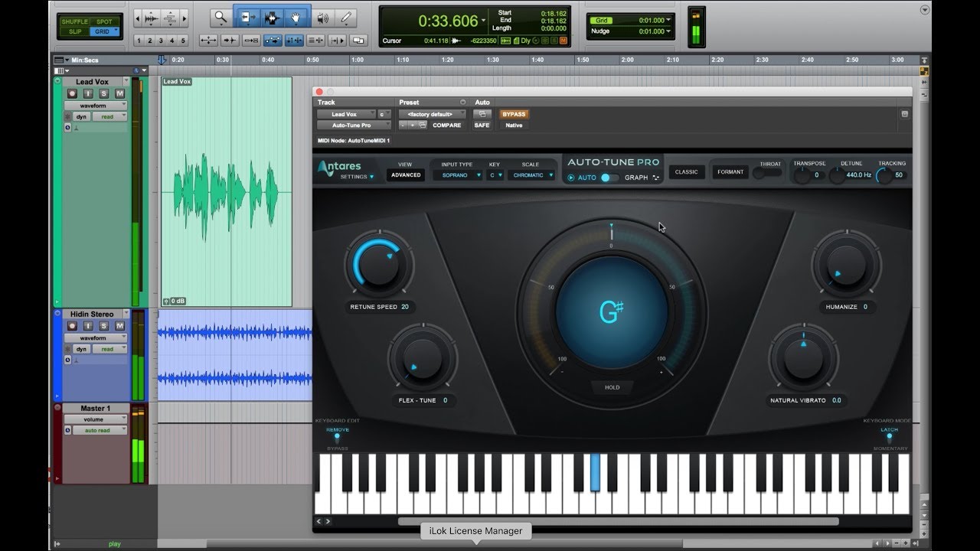Select the Zoomer tool

(221, 17)
